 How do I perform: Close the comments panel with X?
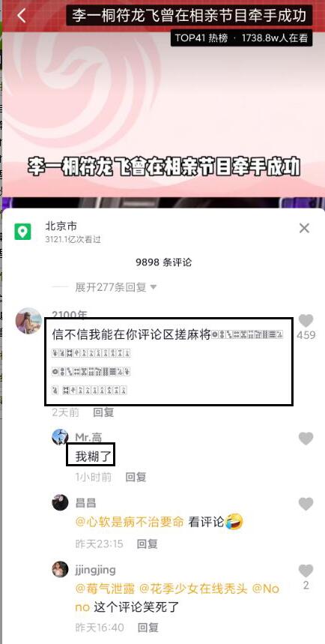coord(304,228)
